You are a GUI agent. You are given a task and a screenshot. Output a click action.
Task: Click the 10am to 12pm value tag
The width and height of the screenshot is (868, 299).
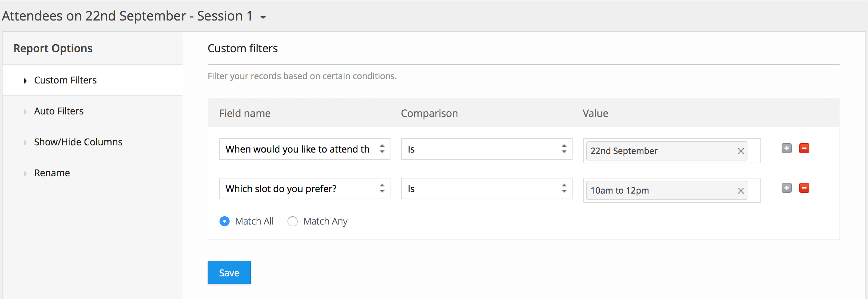[666, 190]
